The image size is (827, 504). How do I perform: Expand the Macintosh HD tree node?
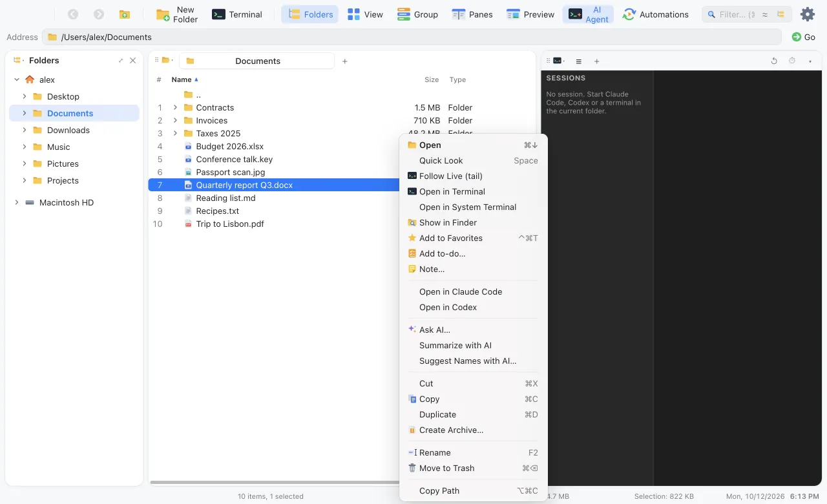[x=17, y=202]
